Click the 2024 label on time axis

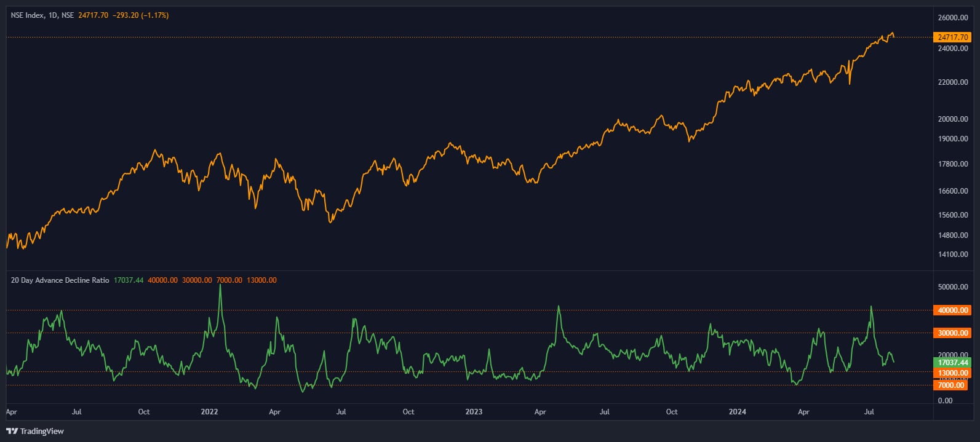(737, 412)
